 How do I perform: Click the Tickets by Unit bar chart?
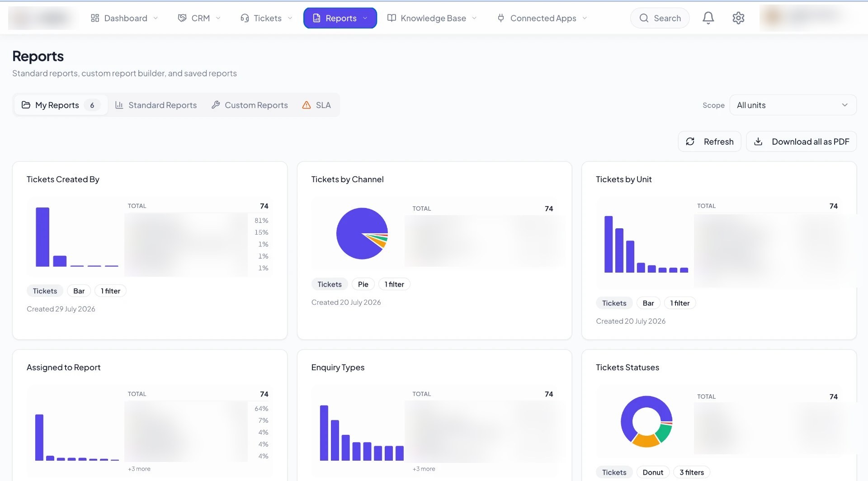[x=646, y=244]
